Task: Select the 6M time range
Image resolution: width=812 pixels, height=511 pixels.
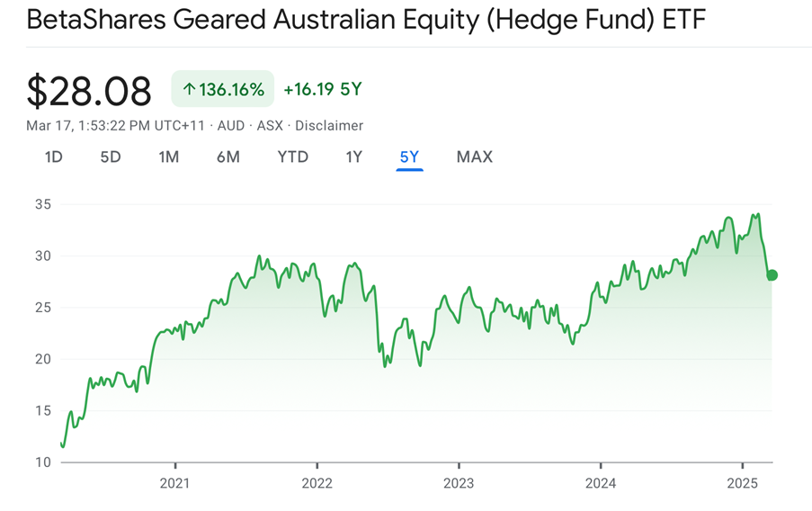Action: point(228,157)
